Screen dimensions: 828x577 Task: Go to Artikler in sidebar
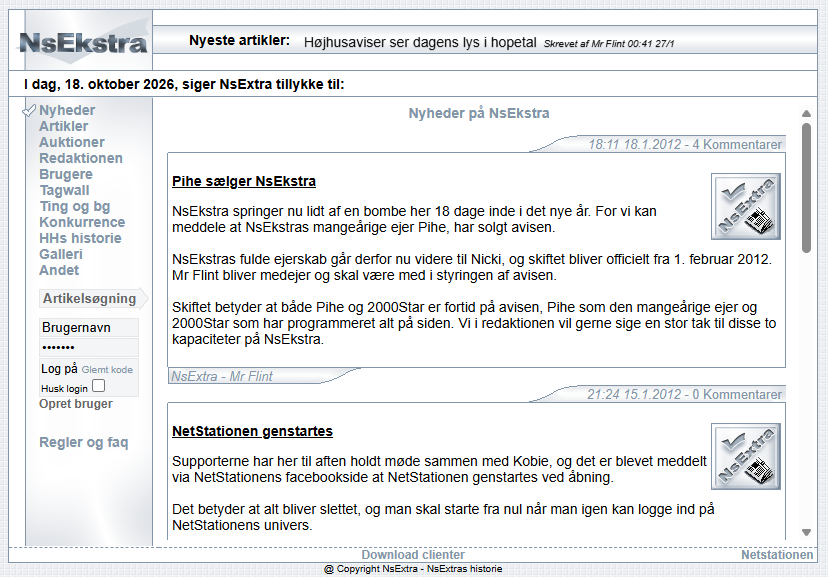pyautogui.click(x=63, y=126)
